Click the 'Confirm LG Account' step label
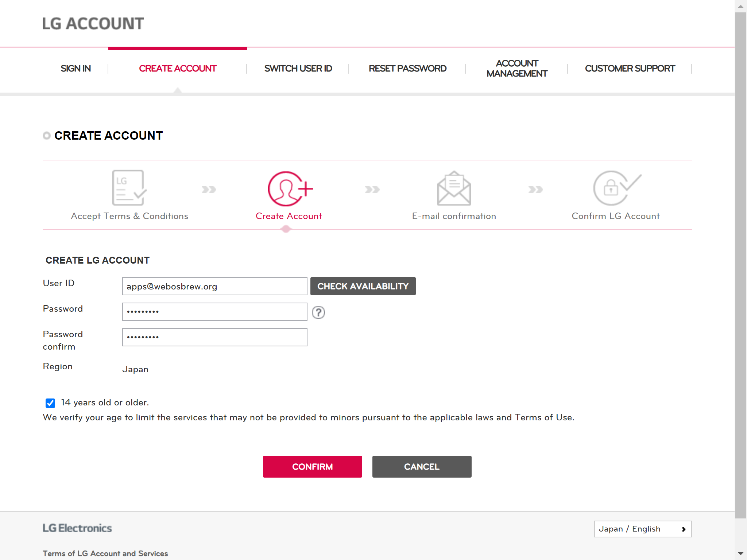747x560 pixels. click(x=616, y=216)
